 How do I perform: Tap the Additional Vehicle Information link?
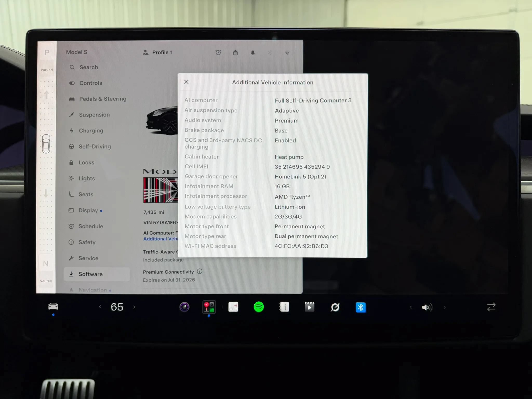pyautogui.click(x=161, y=239)
